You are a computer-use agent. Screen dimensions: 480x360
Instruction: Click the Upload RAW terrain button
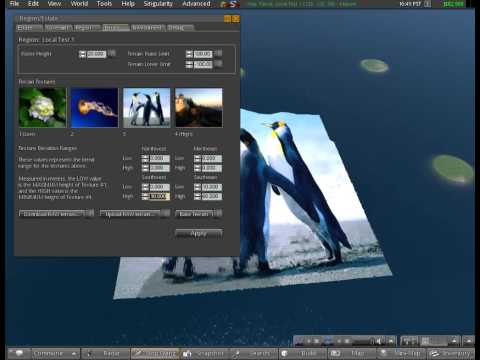(x=131, y=214)
